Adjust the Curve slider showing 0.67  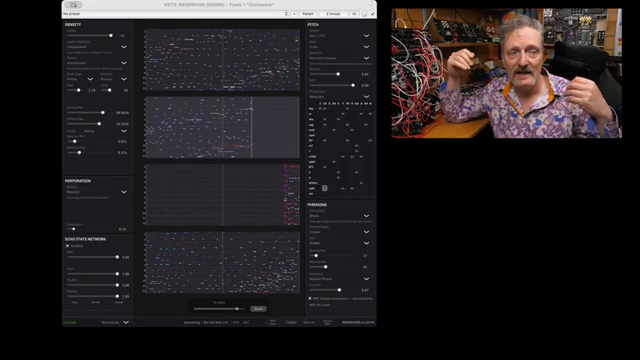point(332,290)
